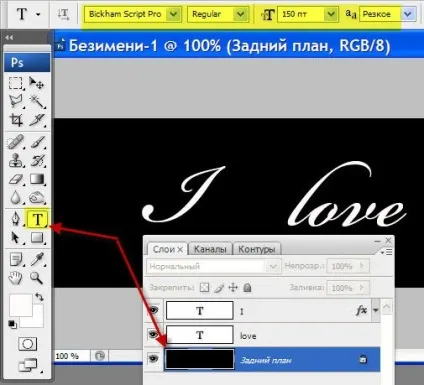Open the Regular font style dropdown
The height and width of the screenshot is (385, 424).
240,14
